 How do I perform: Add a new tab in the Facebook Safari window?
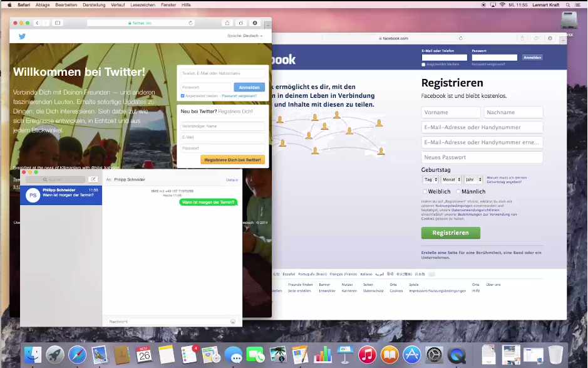coord(563,40)
